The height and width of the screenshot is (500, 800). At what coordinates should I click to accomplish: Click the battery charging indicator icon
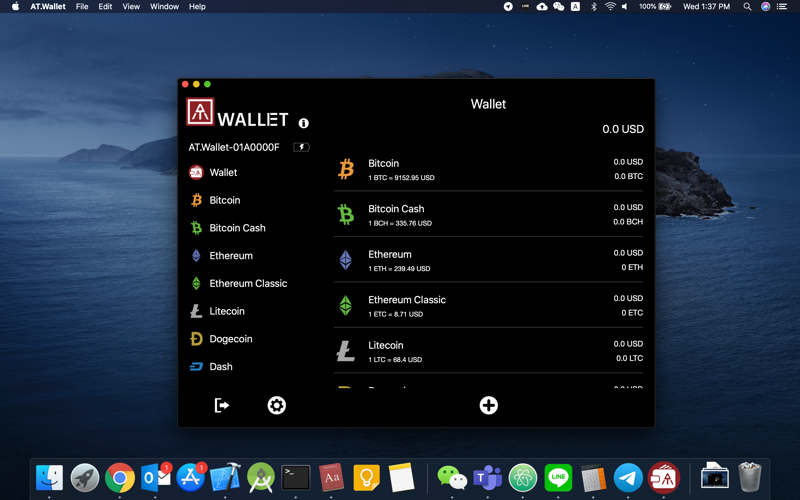301,147
